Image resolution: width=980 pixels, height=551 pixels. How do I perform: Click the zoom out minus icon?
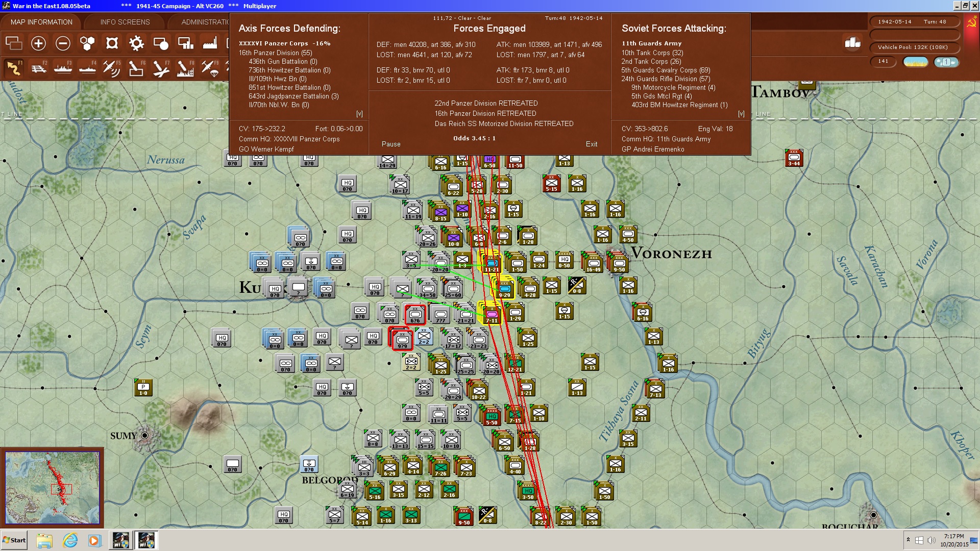[x=63, y=43]
